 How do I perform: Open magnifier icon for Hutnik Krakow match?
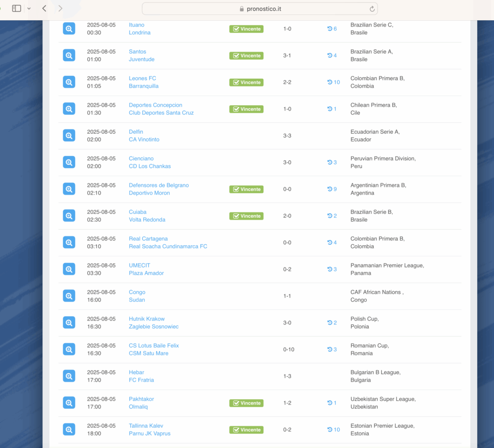click(x=69, y=323)
